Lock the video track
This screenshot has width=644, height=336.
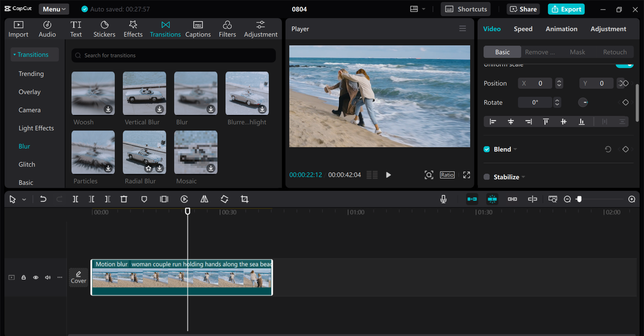[24, 278]
